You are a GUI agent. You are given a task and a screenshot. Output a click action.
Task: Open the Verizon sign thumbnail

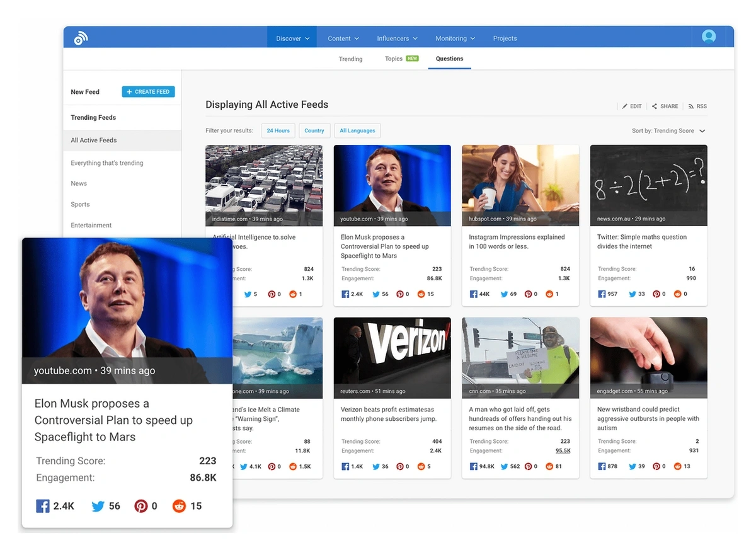coord(392,358)
